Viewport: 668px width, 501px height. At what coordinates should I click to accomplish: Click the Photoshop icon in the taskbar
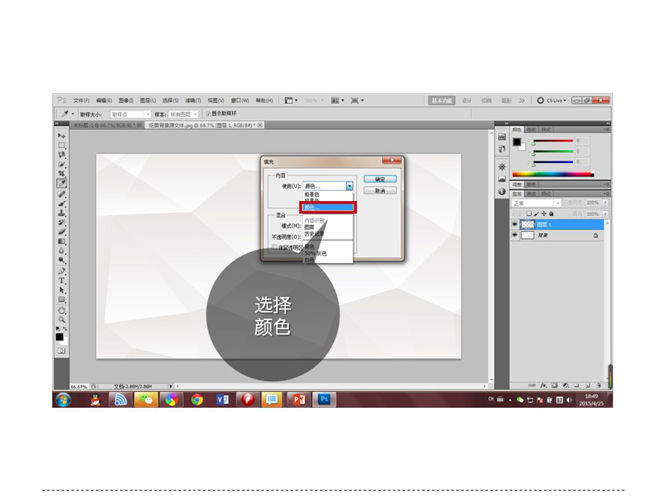pos(324,399)
